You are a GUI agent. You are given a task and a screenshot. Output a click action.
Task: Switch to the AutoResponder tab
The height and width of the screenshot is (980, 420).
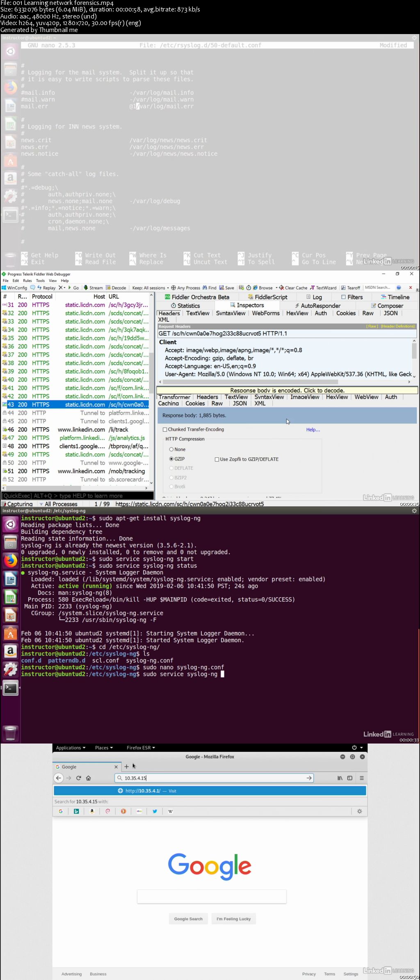(x=317, y=305)
